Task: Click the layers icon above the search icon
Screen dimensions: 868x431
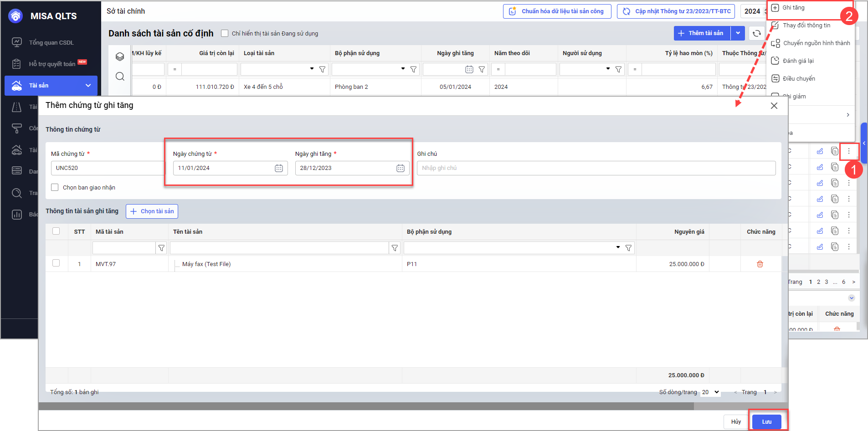Action: [x=120, y=56]
